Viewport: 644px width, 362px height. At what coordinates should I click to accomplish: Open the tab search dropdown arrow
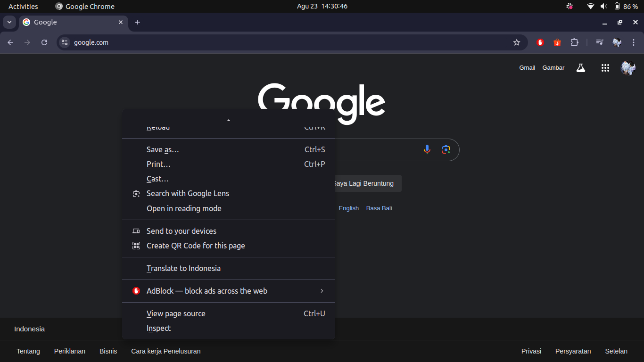pos(9,22)
